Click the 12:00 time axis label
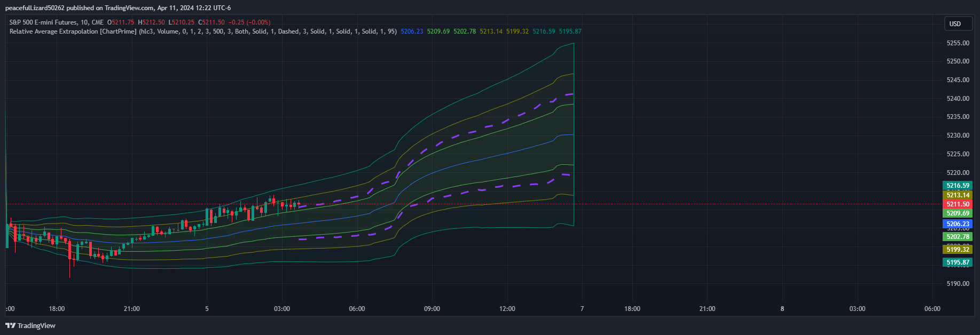 [x=507, y=309]
